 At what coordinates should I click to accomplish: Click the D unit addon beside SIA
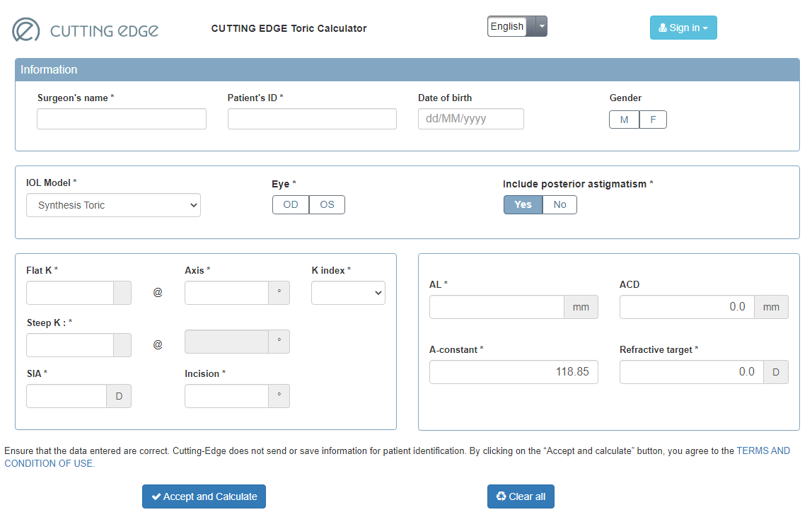pyautogui.click(x=119, y=396)
